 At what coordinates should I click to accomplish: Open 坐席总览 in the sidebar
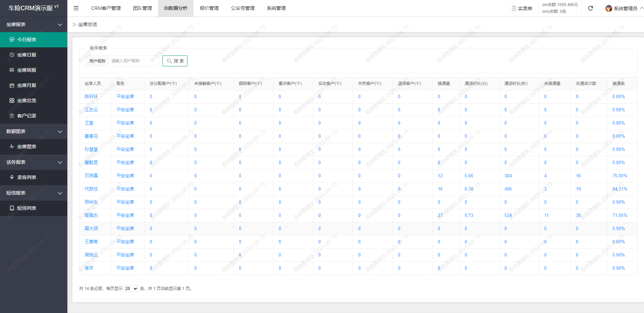click(26, 100)
